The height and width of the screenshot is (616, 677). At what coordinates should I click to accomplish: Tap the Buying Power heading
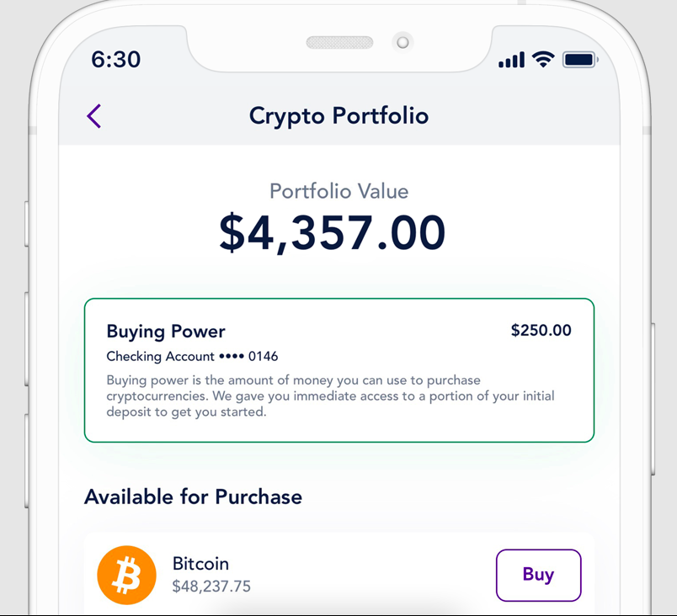166,332
